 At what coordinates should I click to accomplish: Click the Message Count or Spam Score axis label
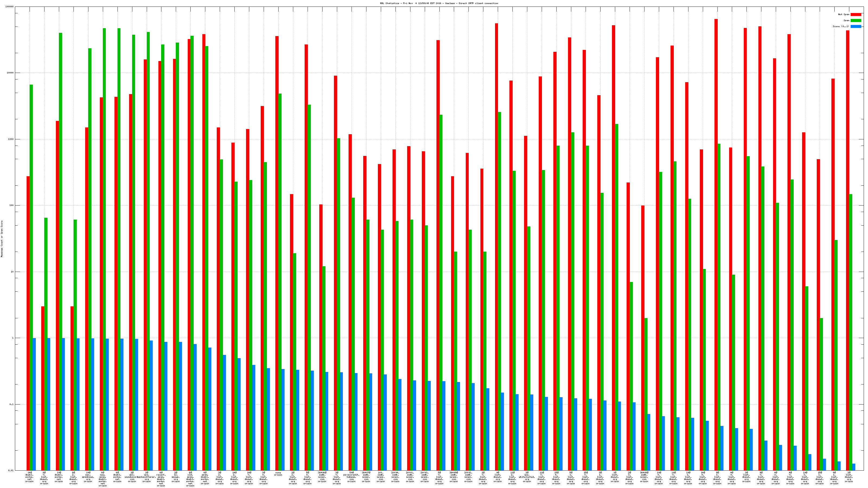click(x=2, y=239)
